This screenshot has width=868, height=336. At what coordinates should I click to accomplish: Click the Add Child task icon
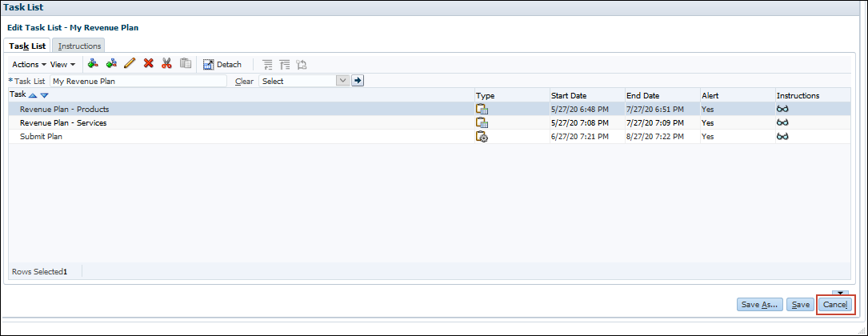93,64
